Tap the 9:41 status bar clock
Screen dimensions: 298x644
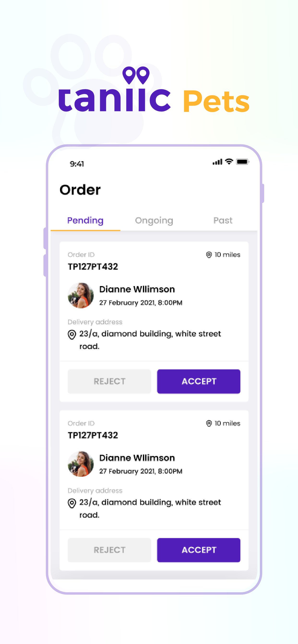77,164
